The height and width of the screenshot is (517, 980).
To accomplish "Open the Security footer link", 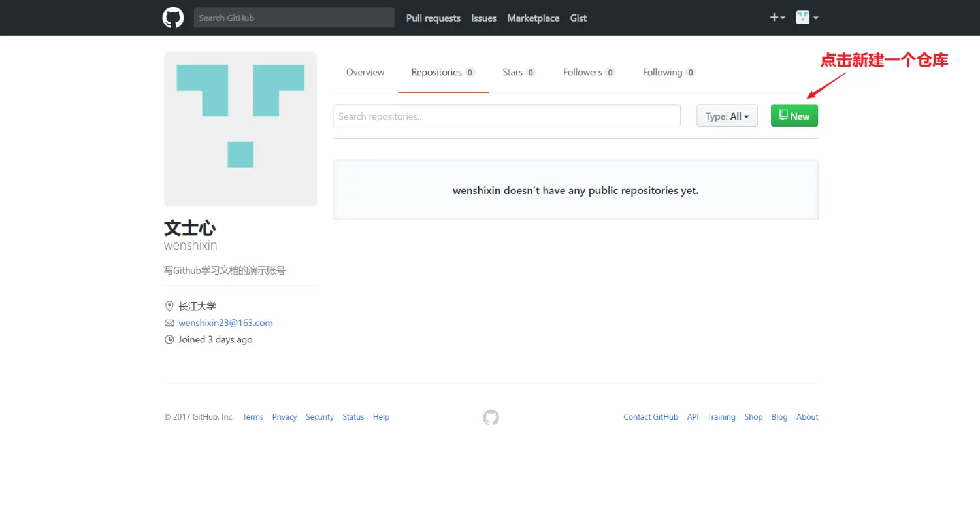I will [319, 417].
